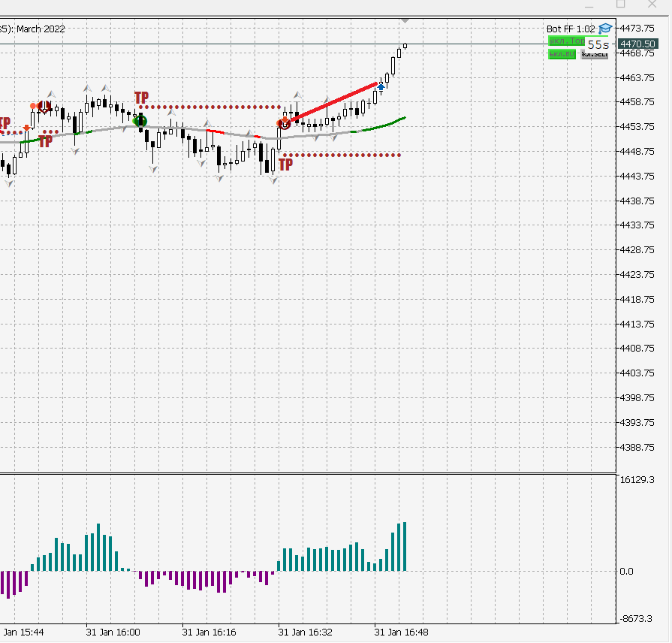Click the 31 Jan 16:48 time label
Viewport: 672px width, 643px height.
coord(401,632)
